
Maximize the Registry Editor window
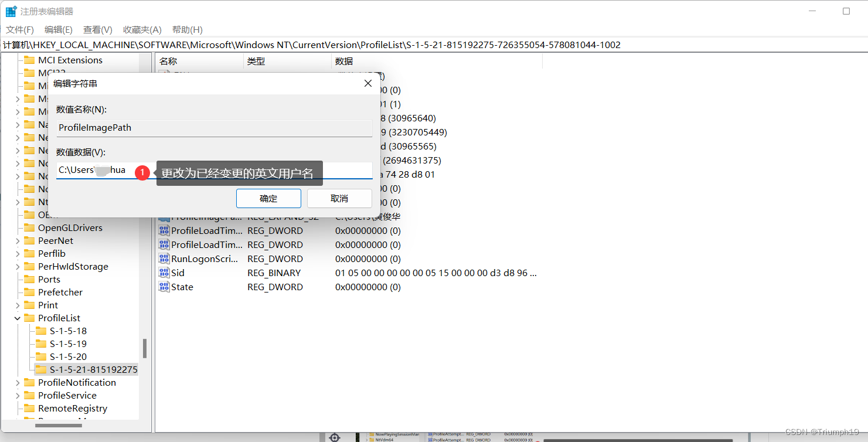pos(846,11)
